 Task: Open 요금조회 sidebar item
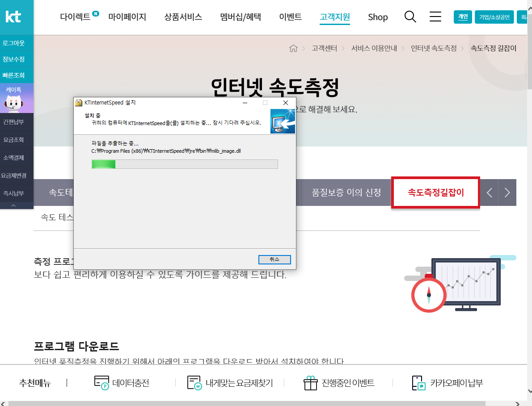[13, 140]
